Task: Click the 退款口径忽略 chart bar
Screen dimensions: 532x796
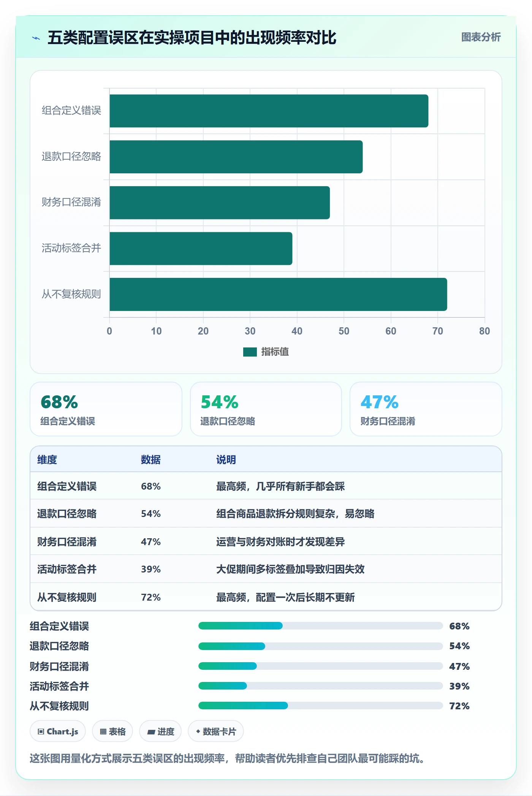Action: [236, 157]
